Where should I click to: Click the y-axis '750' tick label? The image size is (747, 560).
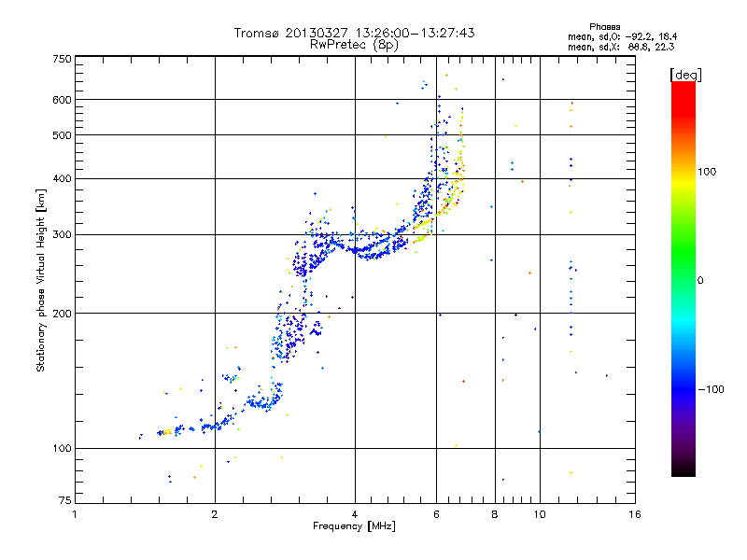(62, 59)
